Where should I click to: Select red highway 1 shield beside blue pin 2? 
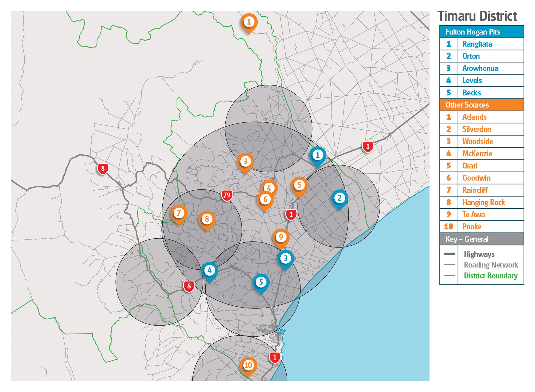291,215
